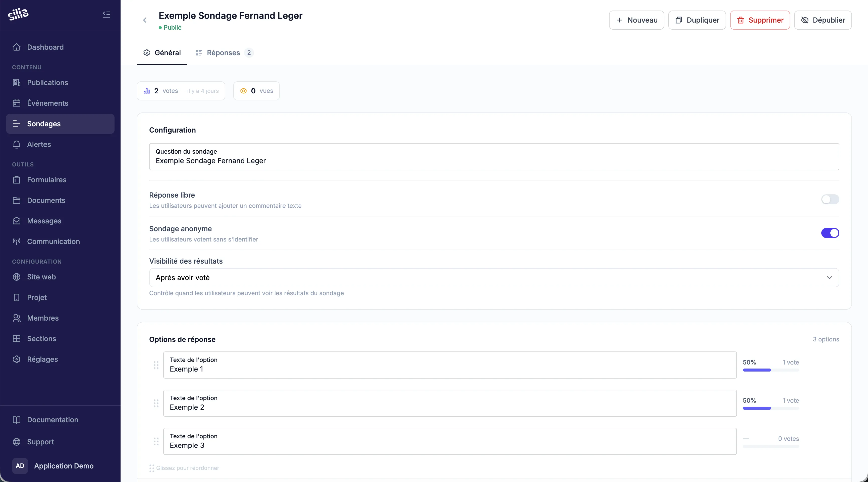The height and width of the screenshot is (482, 868).
Task: Click the red Supprimer button
Action: point(760,20)
